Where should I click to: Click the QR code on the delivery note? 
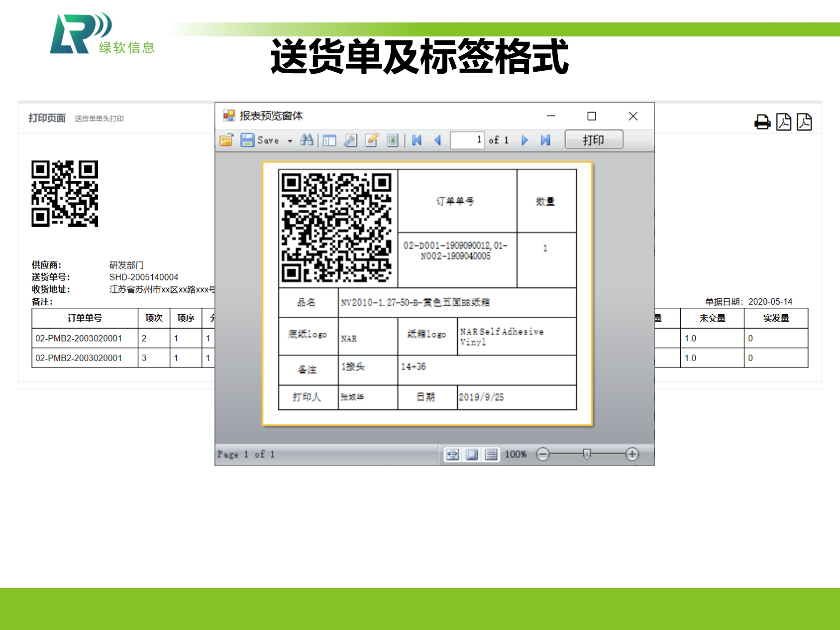65,194
